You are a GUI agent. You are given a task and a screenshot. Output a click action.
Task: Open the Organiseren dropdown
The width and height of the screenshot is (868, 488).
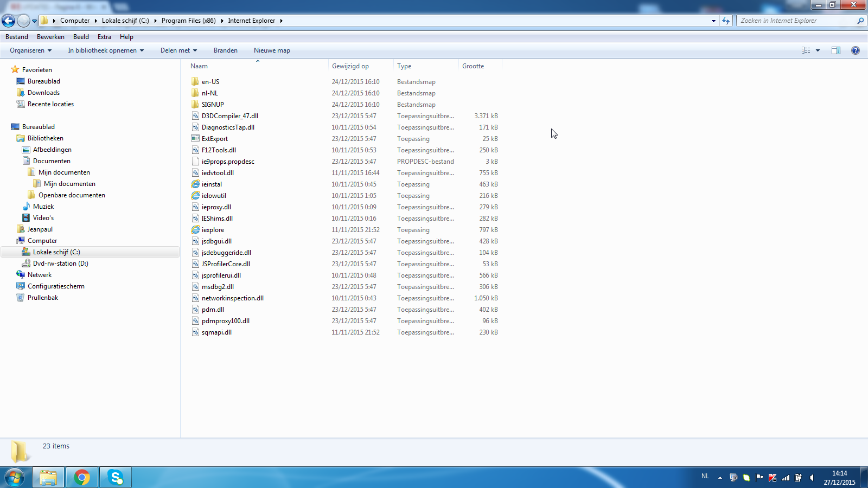(x=30, y=50)
